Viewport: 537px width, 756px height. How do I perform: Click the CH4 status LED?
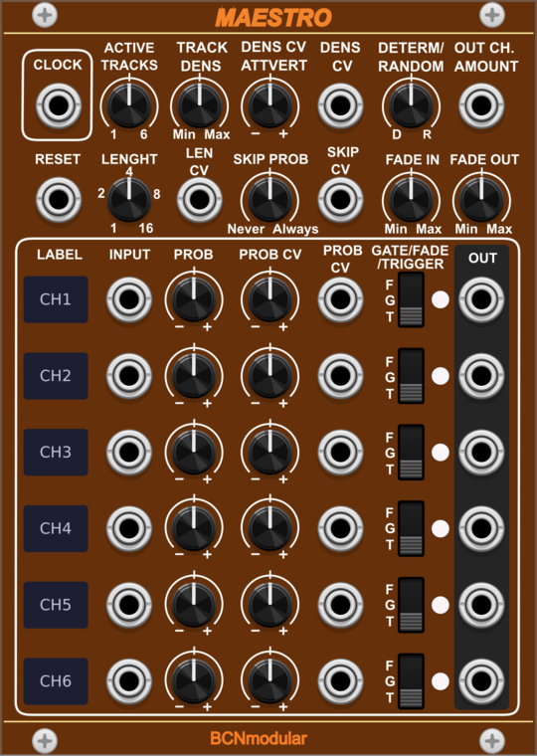[x=441, y=529]
